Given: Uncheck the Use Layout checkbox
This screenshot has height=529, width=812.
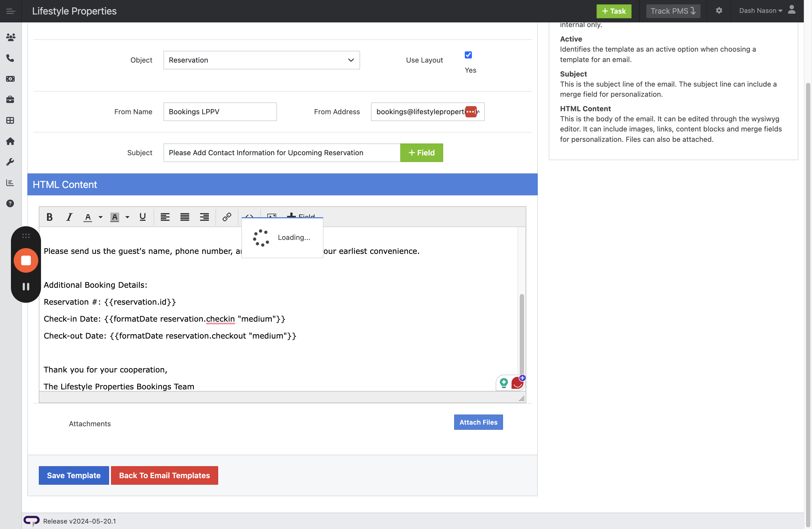Looking at the screenshot, I should [468, 55].
